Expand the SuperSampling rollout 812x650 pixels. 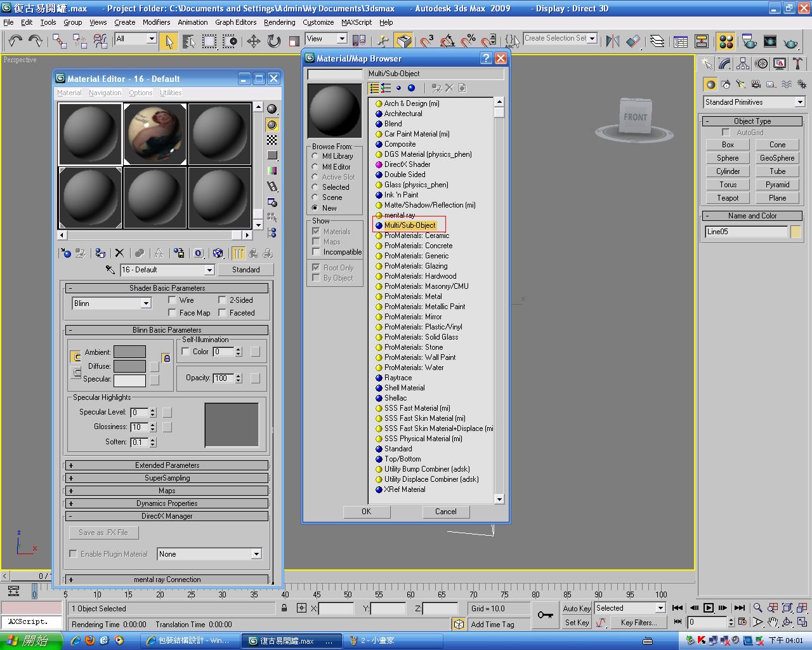click(x=167, y=478)
